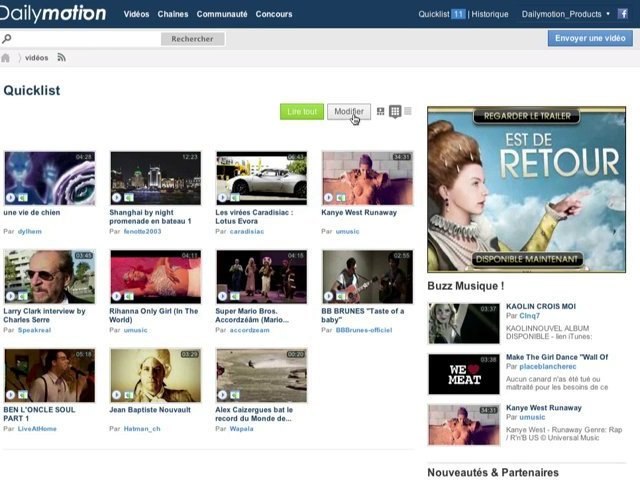Toggle green quicklist icon on Kanye West grid thumbnail
The image size is (640, 480).
(x=341, y=198)
